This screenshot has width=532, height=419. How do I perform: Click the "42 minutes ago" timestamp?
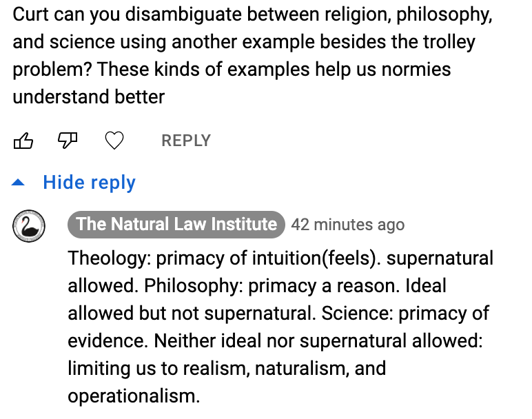point(348,225)
